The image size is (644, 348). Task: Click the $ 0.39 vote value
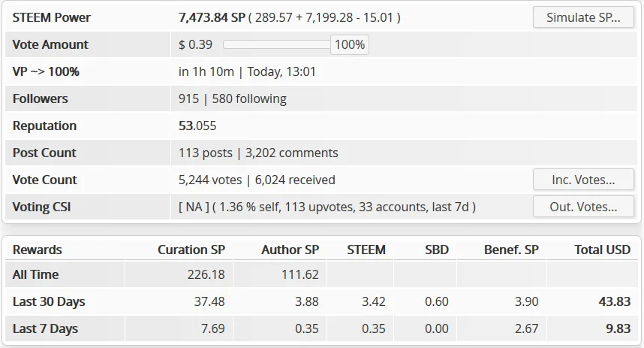pos(195,44)
